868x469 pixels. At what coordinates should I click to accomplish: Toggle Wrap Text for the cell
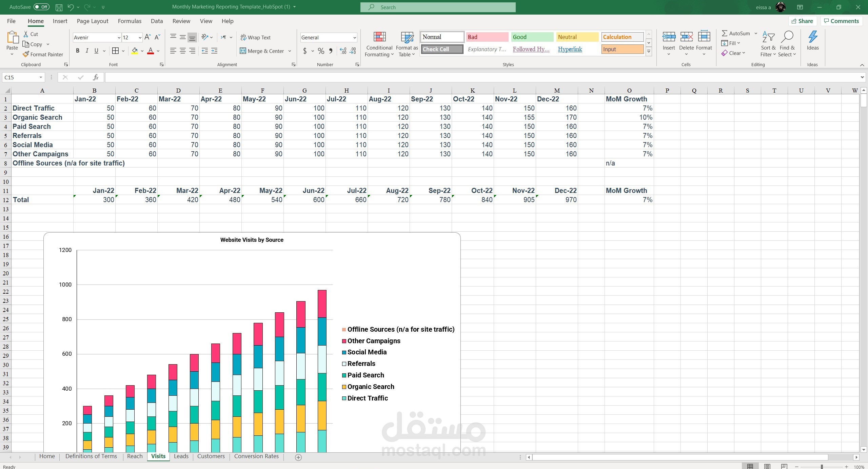click(255, 37)
